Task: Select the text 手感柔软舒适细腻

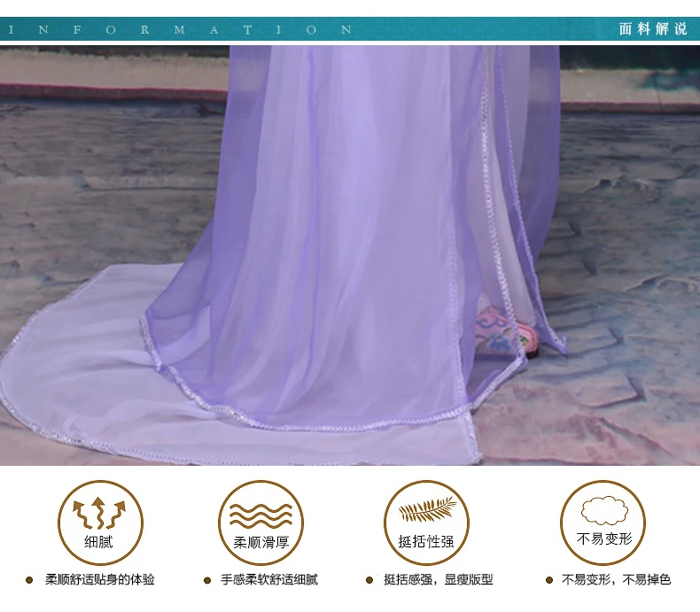Action: coord(269,579)
